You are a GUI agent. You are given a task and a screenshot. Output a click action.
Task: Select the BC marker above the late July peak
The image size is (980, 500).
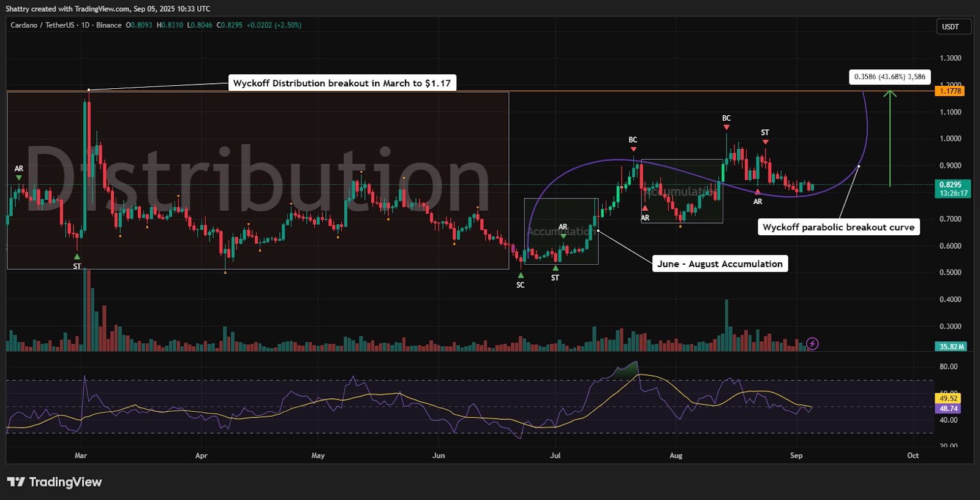pyautogui.click(x=633, y=148)
